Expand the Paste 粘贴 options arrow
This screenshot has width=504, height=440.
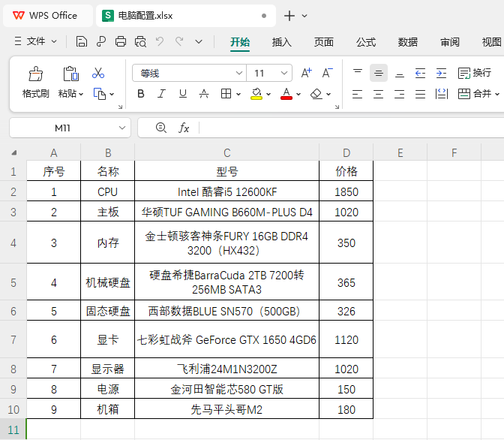(81, 95)
